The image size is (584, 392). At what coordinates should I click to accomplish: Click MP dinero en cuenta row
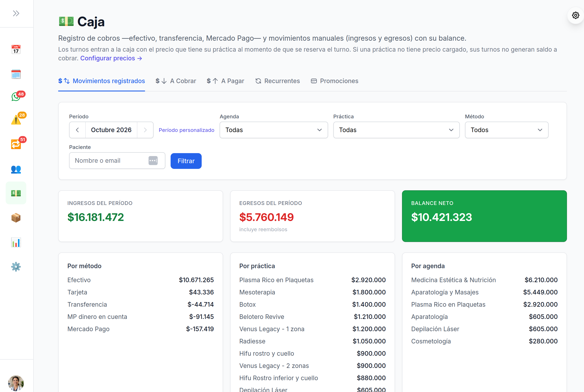click(140, 317)
